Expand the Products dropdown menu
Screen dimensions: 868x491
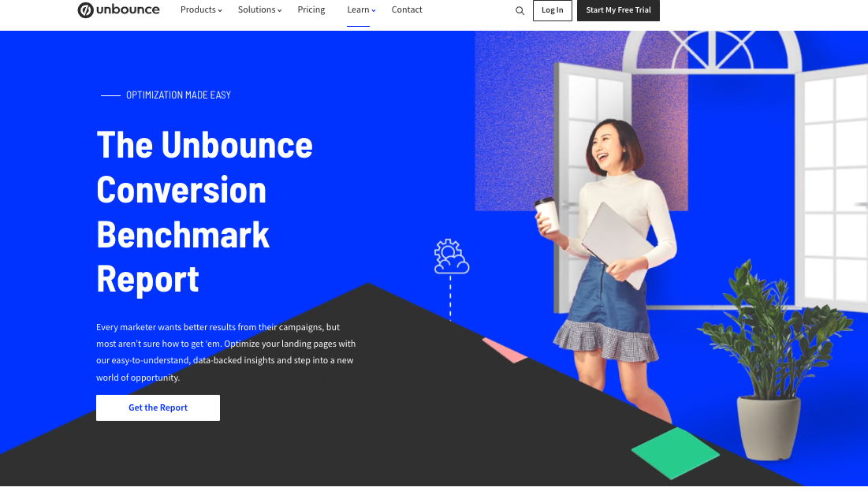pyautogui.click(x=201, y=10)
